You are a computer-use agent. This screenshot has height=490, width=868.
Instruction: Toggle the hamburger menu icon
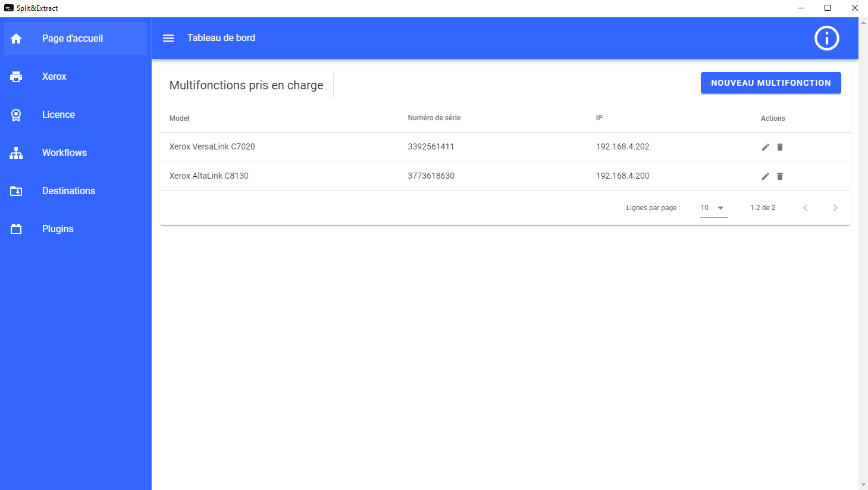(168, 38)
